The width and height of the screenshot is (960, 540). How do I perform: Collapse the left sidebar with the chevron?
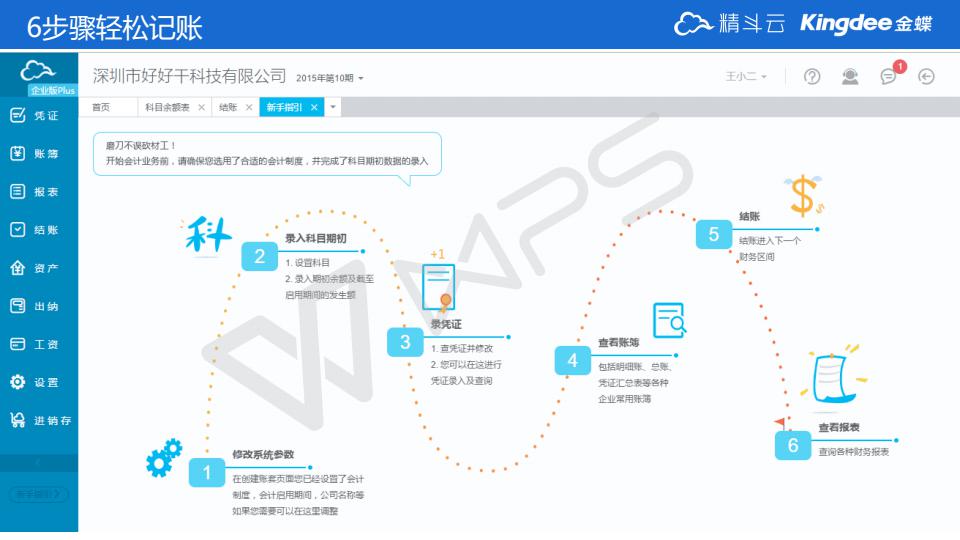click(x=39, y=463)
